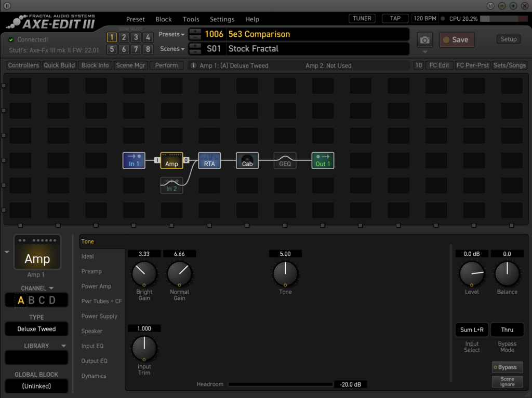
Task: Select the Out 1 block
Action: (323, 160)
